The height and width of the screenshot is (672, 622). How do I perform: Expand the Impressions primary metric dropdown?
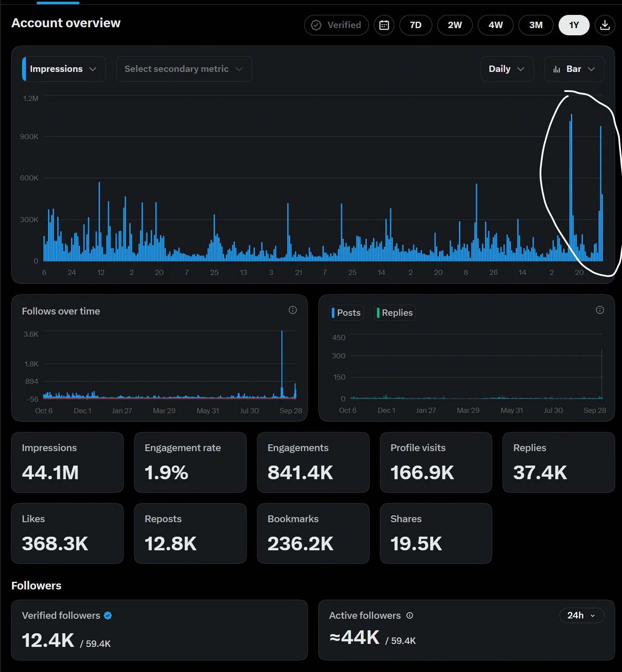click(64, 69)
